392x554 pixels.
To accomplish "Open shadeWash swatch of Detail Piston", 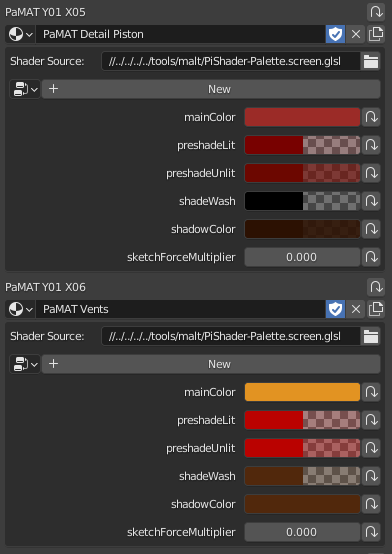I will (x=302, y=201).
